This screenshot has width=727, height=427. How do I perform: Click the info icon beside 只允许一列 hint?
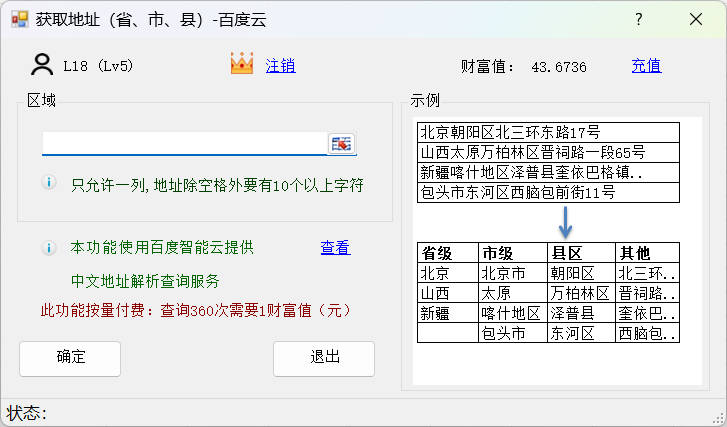click(48, 183)
